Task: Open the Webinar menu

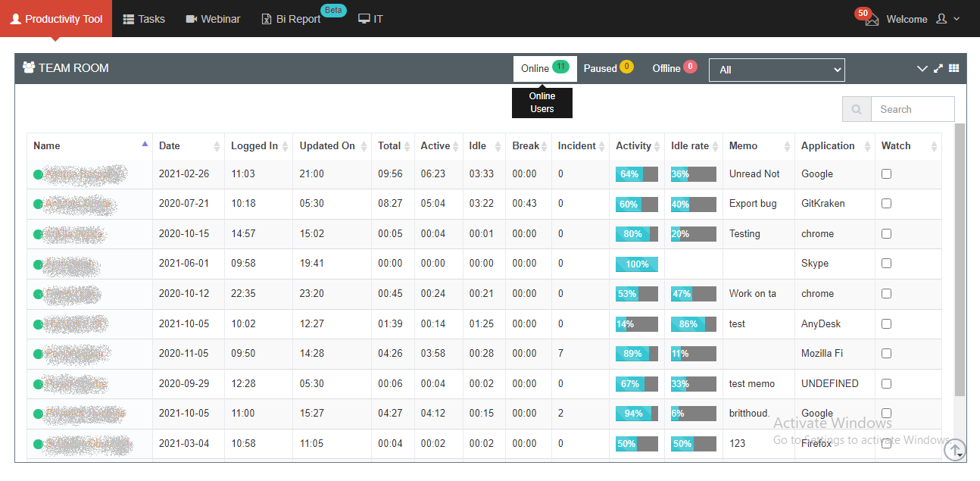Action: pos(213,19)
